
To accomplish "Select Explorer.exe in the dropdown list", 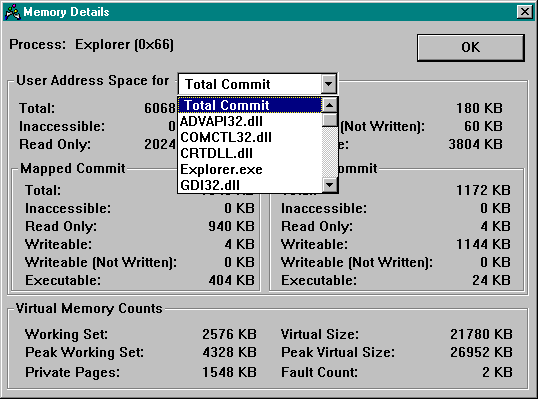I will [250, 169].
